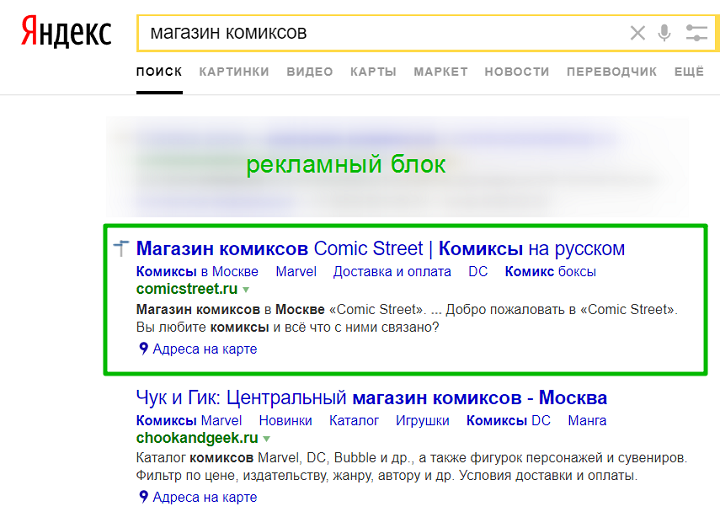Screen dimensions: 720x517
Task: Open the DC sitelink under Comic Street
Action: click(x=478, y=271)
